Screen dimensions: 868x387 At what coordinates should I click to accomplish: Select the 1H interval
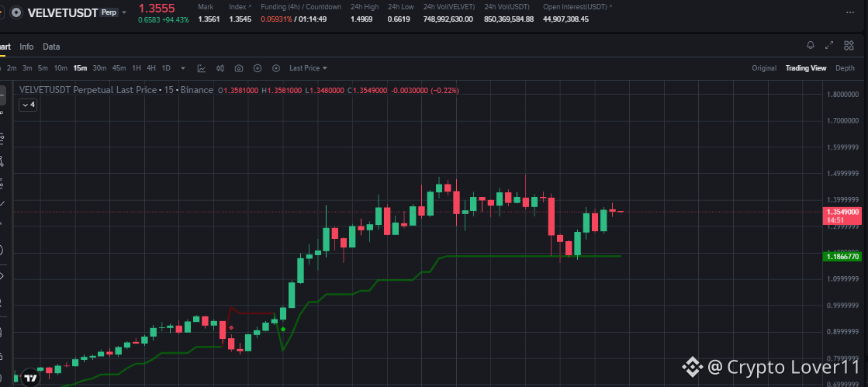(x=137, y=68)
